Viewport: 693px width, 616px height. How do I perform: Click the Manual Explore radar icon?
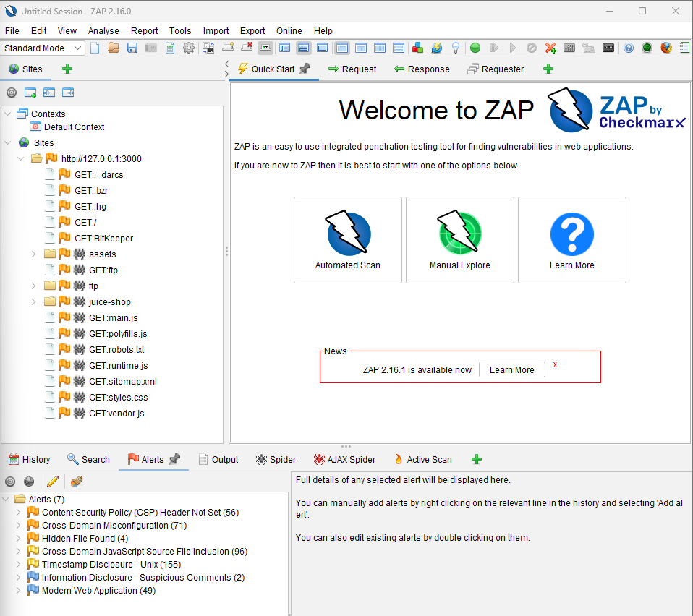pyautogui.click(x=459, y=233)
